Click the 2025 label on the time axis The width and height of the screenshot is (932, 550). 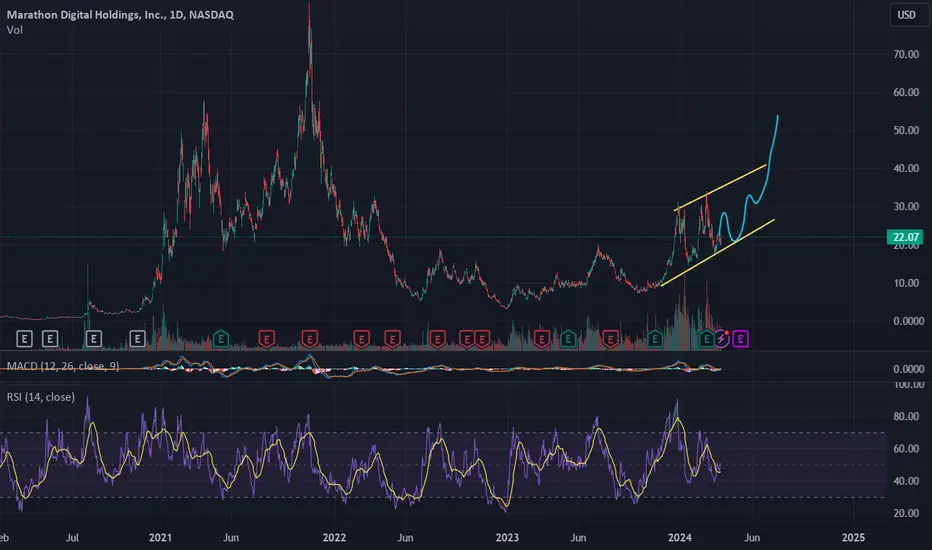(854, 538)
